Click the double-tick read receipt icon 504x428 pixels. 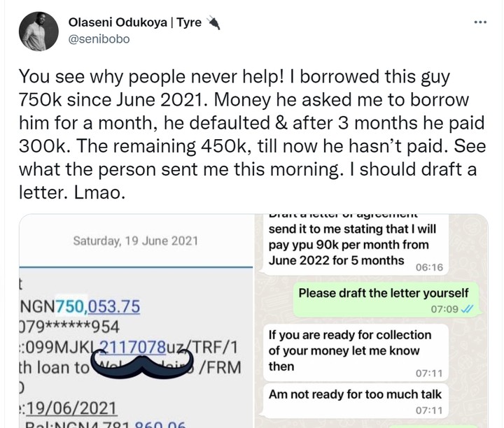[467, 309]
